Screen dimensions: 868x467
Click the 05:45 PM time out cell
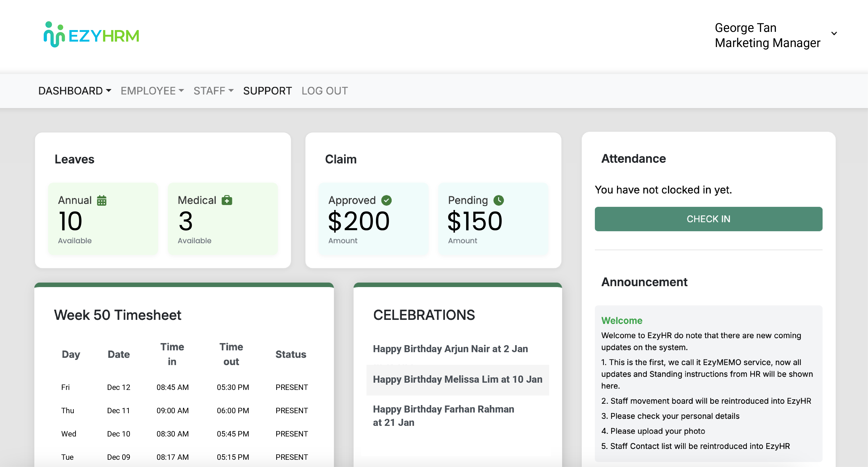(233, 434)
